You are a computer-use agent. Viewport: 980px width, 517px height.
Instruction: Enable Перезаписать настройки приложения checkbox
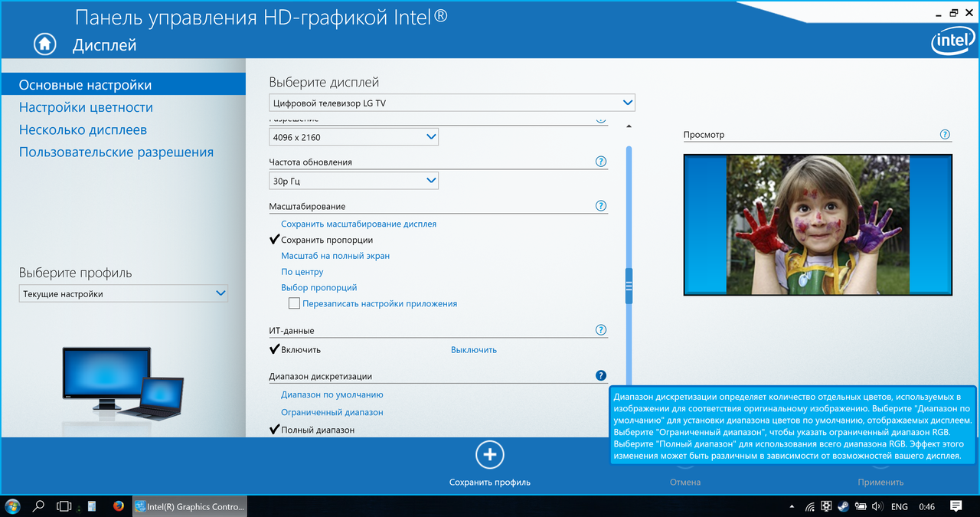click(294, 303)
